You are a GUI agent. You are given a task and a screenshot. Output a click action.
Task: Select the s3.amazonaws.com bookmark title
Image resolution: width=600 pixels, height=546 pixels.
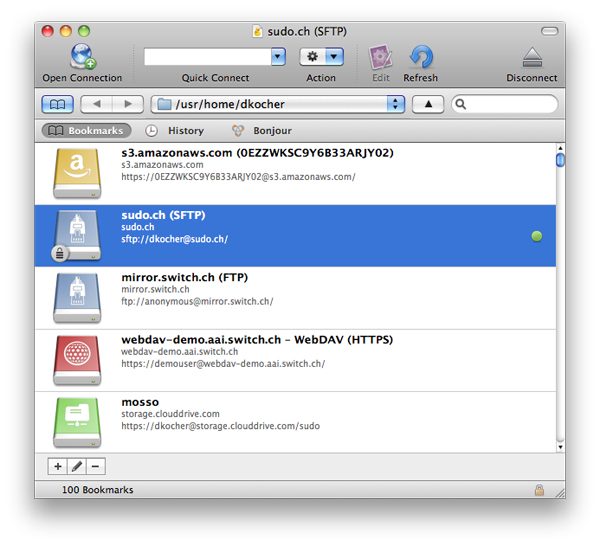tap(257, 153)
